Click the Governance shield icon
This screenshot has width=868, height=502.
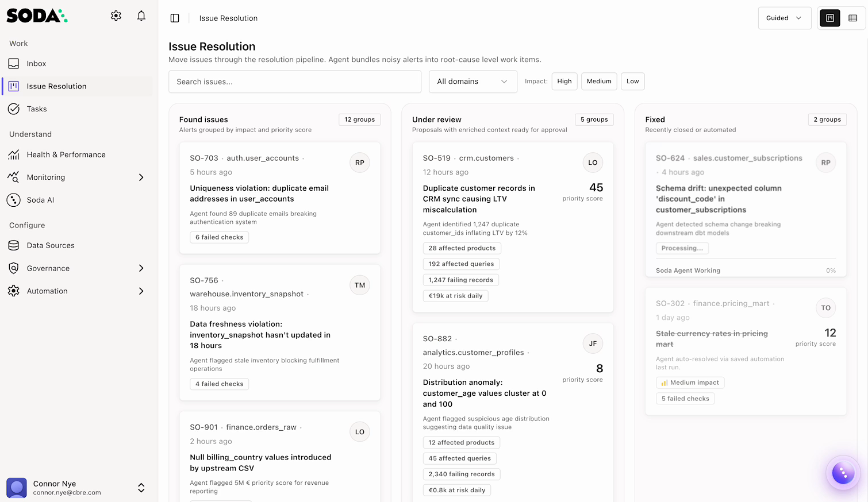coord(14,268)
